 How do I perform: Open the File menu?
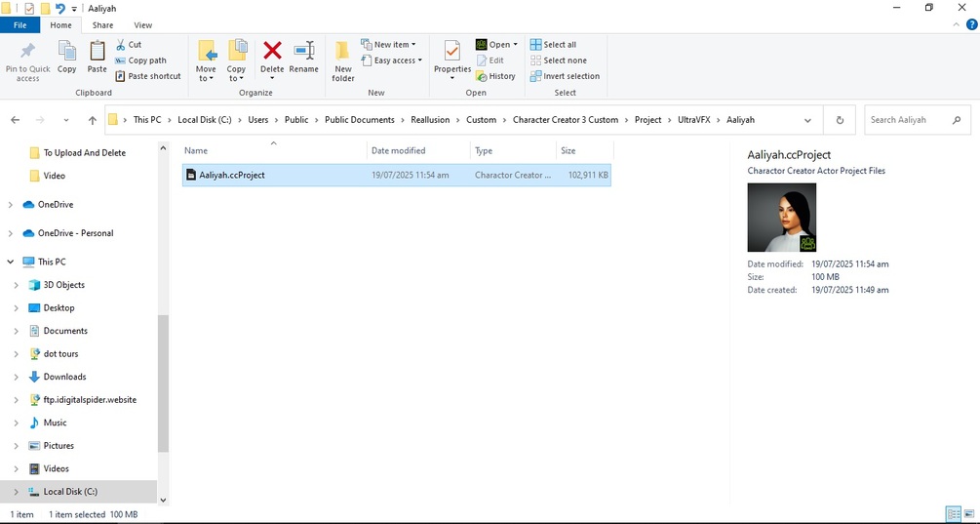(20, 25)
